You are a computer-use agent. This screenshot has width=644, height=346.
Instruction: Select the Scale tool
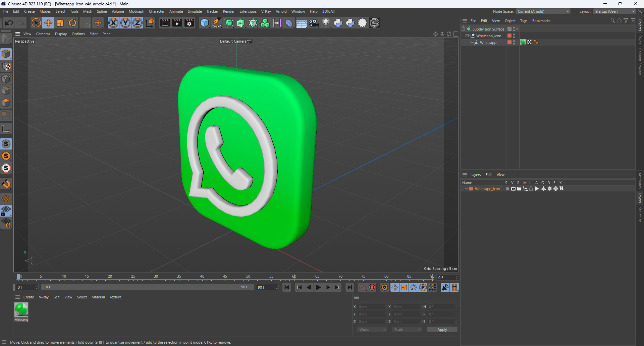coord(60,23)
